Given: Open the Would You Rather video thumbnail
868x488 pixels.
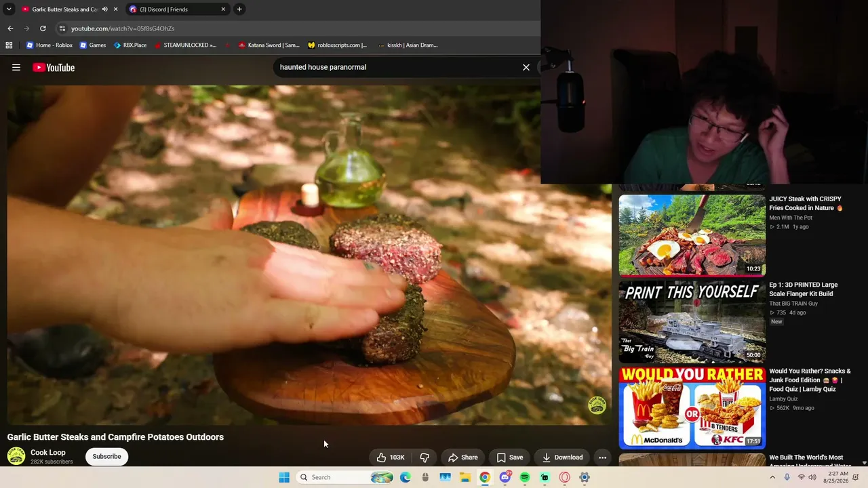Looking at the screenshot, I should pos(692,408).
